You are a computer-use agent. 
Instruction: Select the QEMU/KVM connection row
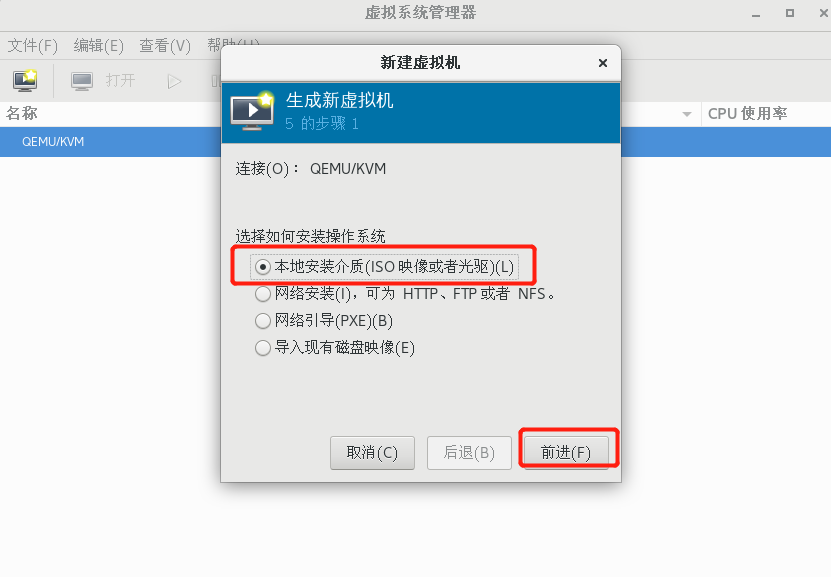click(110, 141)
